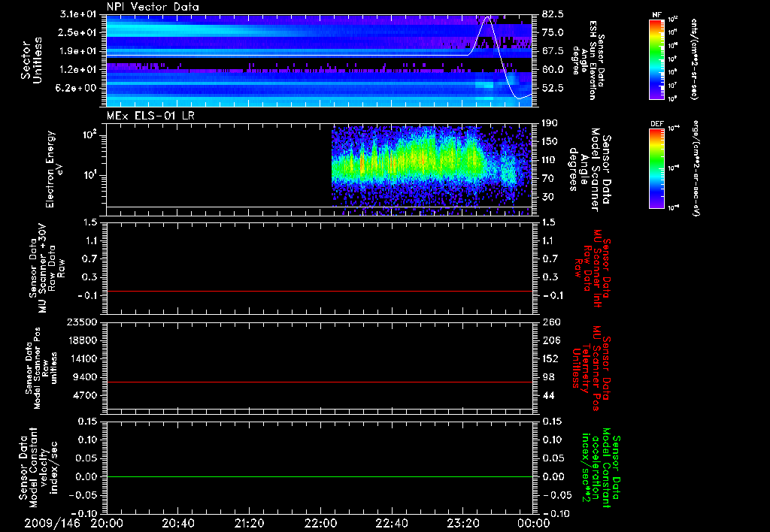Click the 21:20 time axis label
This screenshot has width=770, height=532.
click(249, 522)
